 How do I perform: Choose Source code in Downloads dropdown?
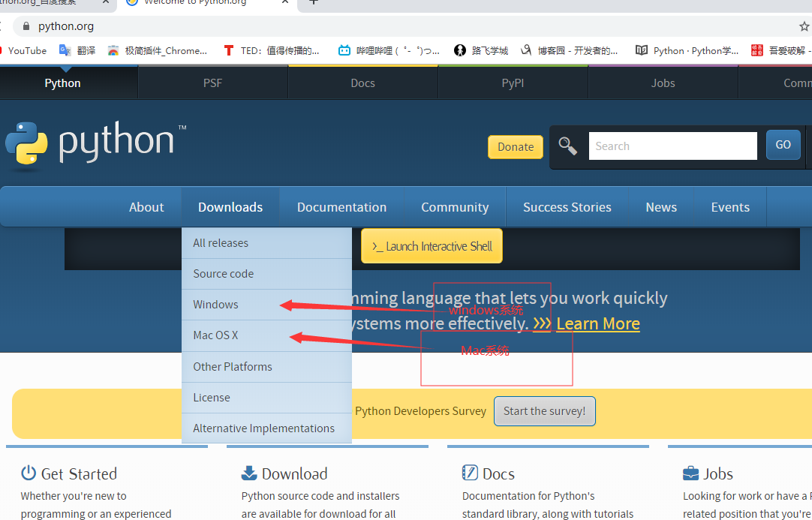coord(266,273)
